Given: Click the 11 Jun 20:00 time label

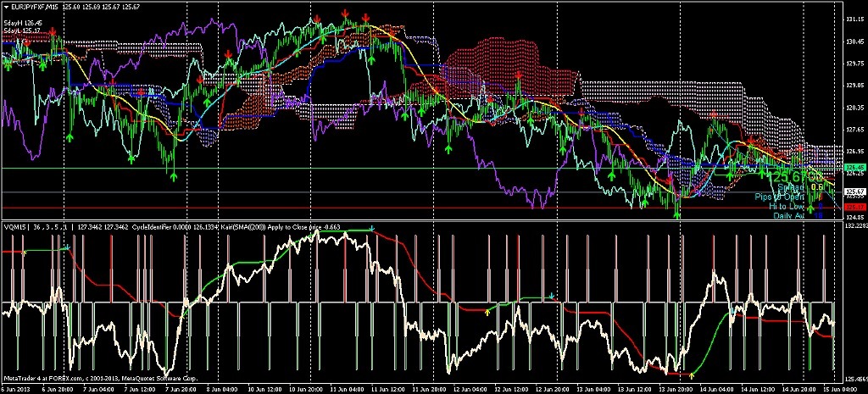Looking at the screenshot, I should [429, 390].
